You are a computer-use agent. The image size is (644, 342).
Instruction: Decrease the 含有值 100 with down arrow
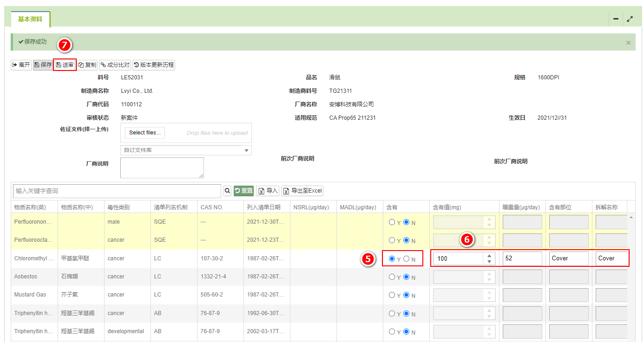pos(489,262)
